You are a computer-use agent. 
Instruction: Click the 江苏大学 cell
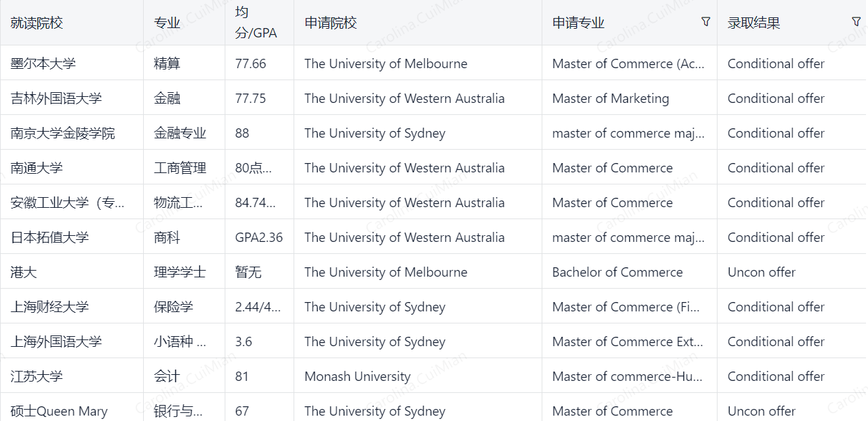(37, 376)
